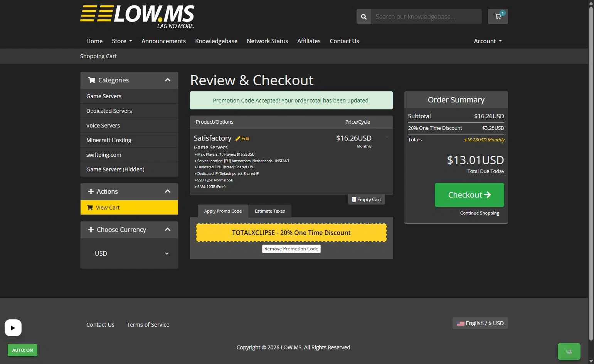
Task: Click Remove Promotion Code button
Action: (291, 249)
